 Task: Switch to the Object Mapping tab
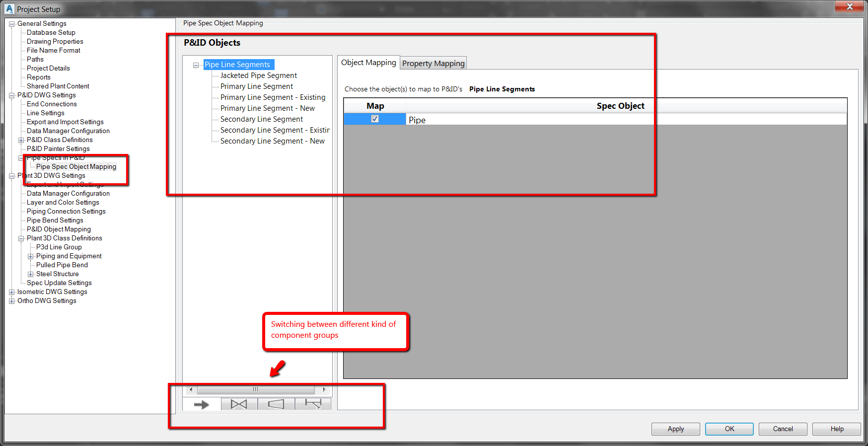pos(368,62)
